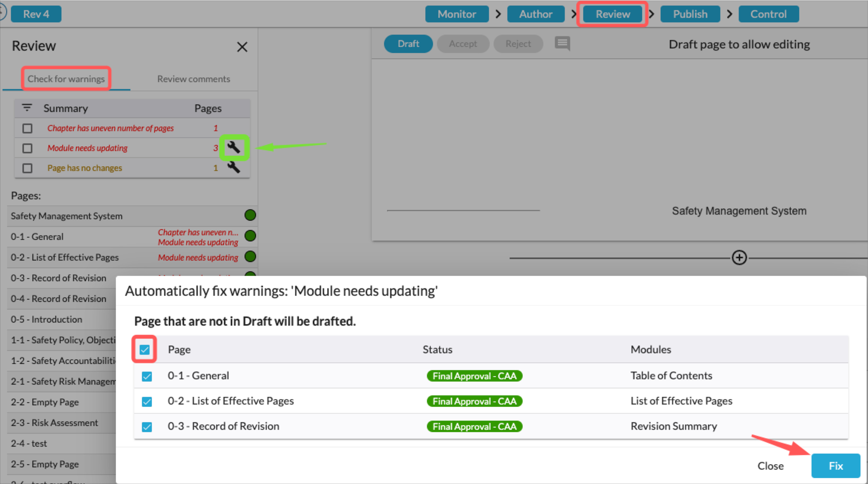Click wrench icon for Module needs updating
The image size is (868, 484).
click(x=233, y=147)
